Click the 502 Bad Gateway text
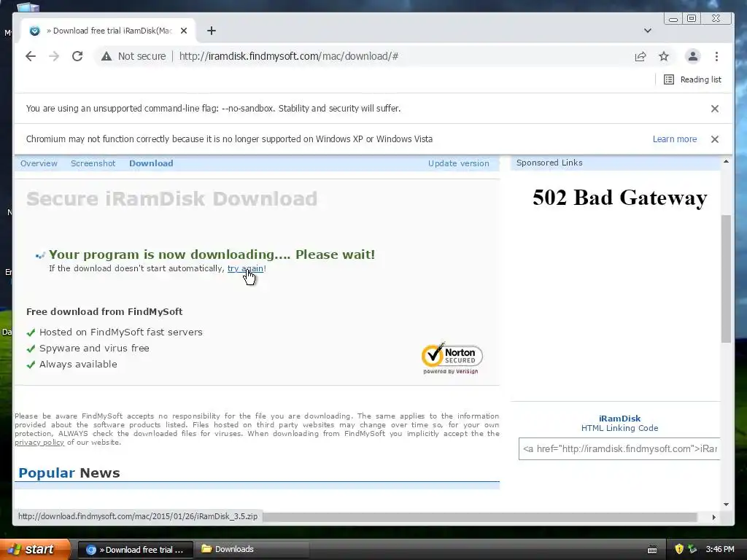Image resolution: width=747 pixels, height=560 pixels. point(619,198)
